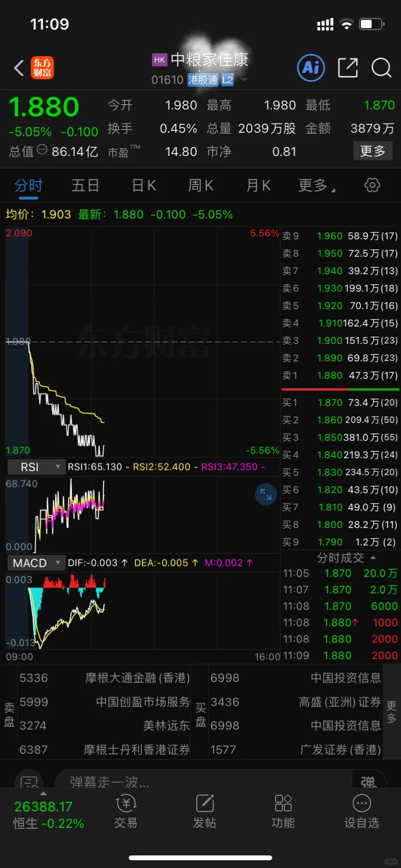Tap the 设自选 watchlist icon

coord(362,812)
